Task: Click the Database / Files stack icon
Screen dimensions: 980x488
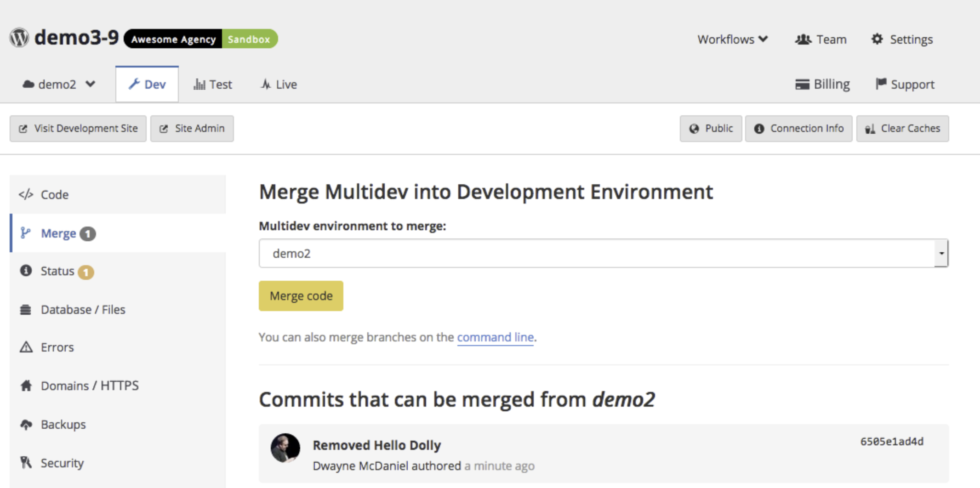Action: [x=26, y=309]
